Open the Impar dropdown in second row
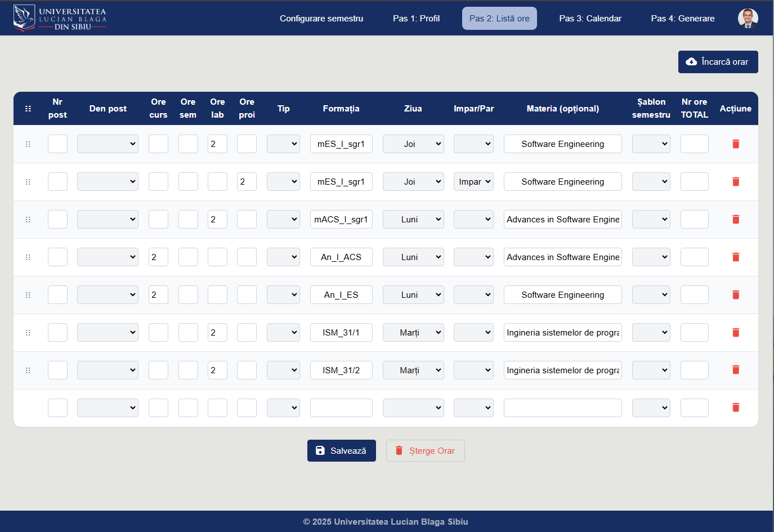Screen dimensions: 774x532 [x=473, y=182]
